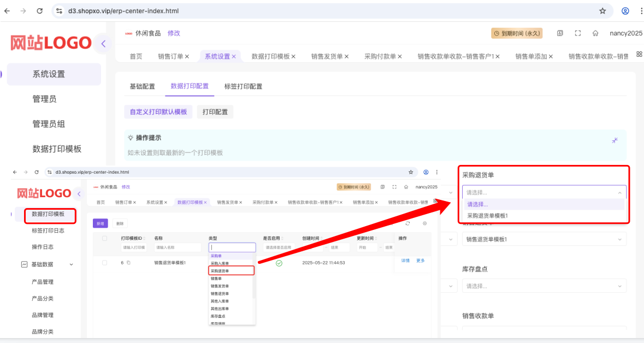Collapse the main window's sidebar with chevron
The image size is (644, 343).
click(x=103, y=43)
